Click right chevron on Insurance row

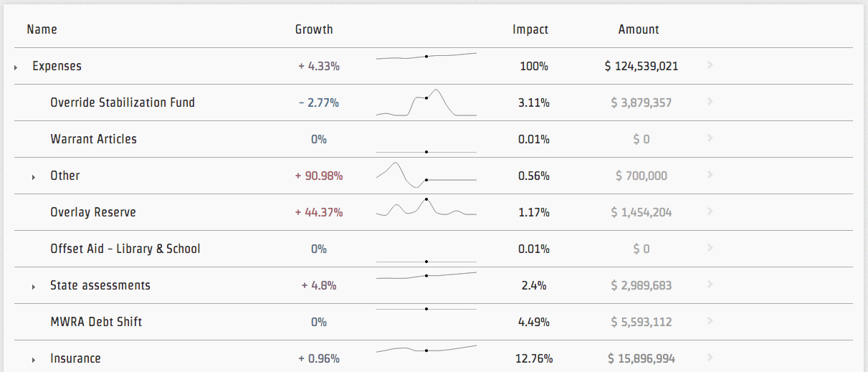pyautogui.click(x=710, y=358)
